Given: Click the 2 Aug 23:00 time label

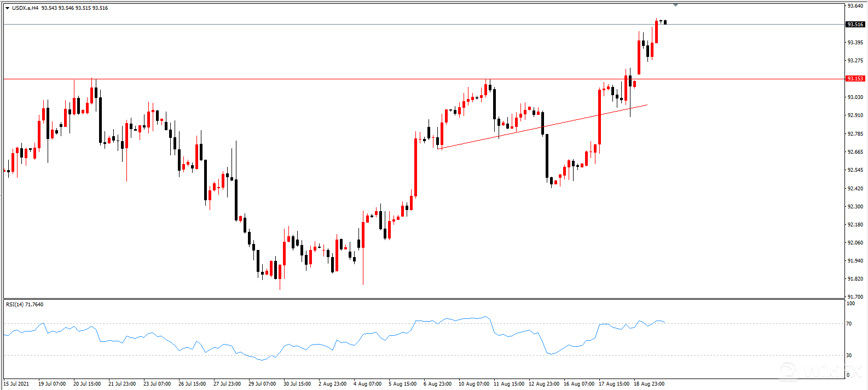Looking at the screenshot, I should [x=332, y=383].
